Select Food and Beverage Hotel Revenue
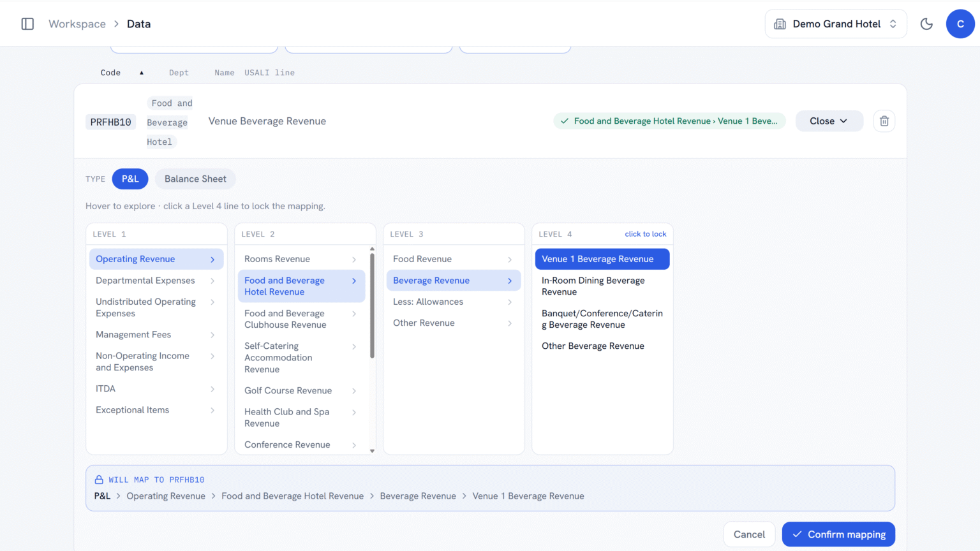The image size is (980, 551). click(301, 286)
